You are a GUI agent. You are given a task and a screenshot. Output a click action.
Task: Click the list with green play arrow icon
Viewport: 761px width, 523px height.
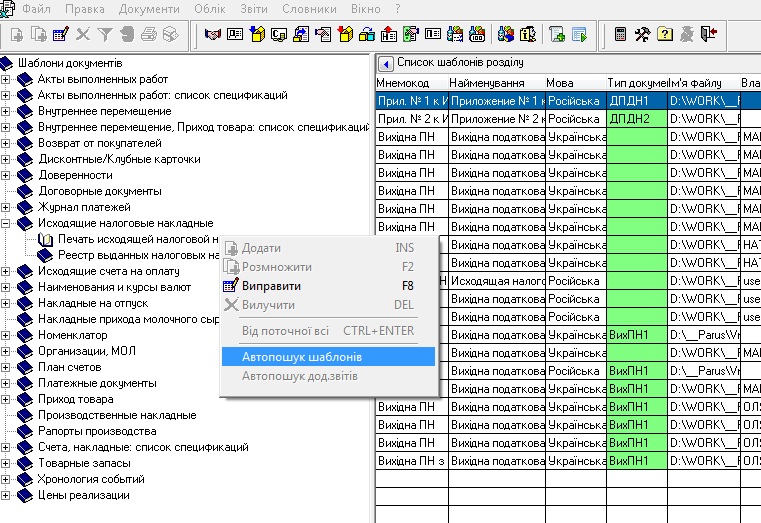579,34
